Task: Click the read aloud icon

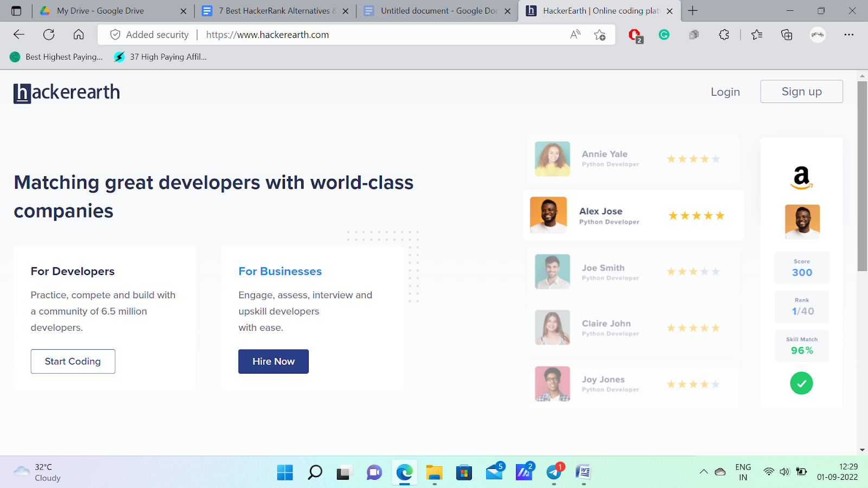Action: coord(576,35)
